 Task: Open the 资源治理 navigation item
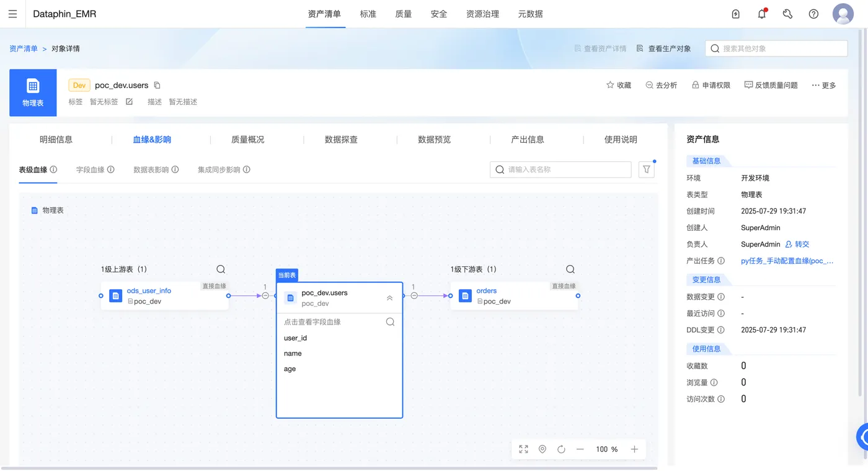(x=482, y=14)
